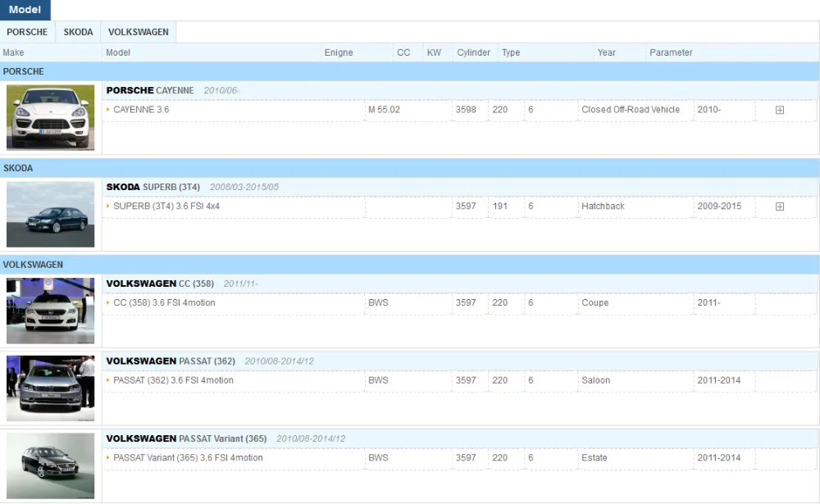This screenshot has height=504, width=820.
Task: Select the SUPERB (3T4) 3.6 FSI 4x4 link
Action: [x=166, y=207]
